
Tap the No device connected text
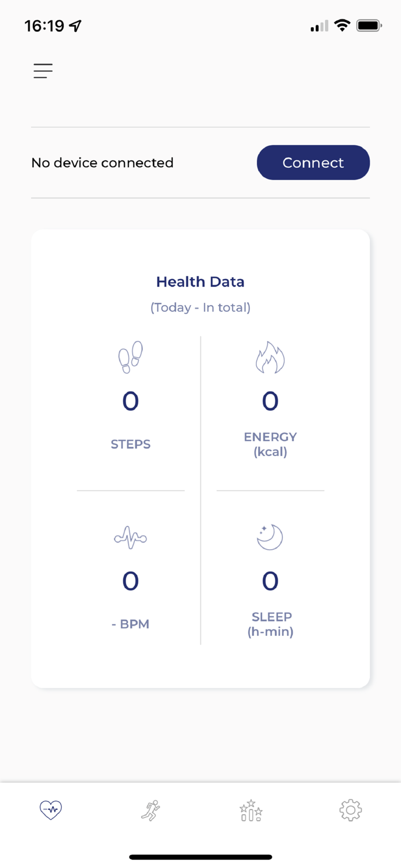pos(102,163)
